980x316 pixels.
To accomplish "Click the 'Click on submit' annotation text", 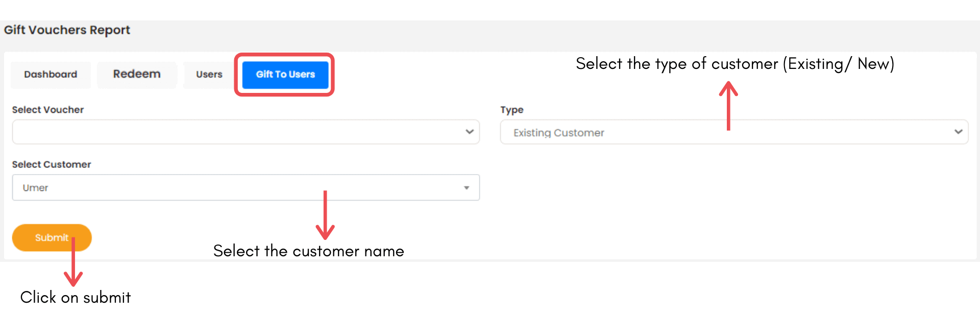I will coord(76,297).
